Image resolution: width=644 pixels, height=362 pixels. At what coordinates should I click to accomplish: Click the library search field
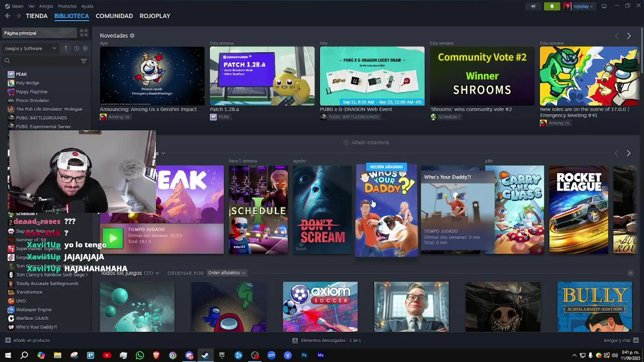[40, 61]
